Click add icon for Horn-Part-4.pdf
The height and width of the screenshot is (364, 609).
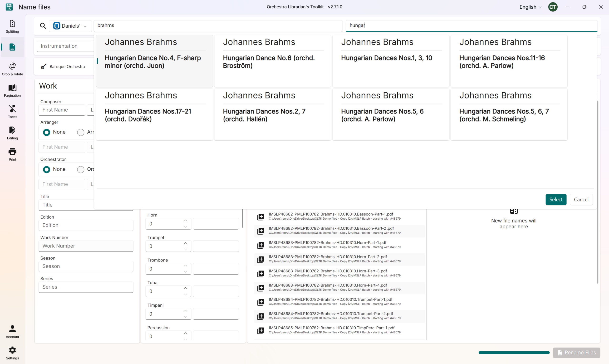pyautogui.click(x=260, y=288)
